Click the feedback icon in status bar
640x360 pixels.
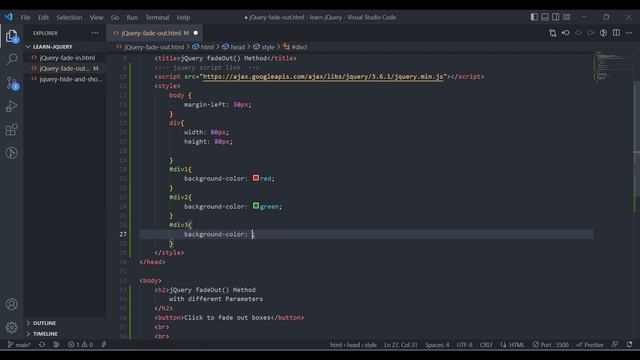pos(615,345)
